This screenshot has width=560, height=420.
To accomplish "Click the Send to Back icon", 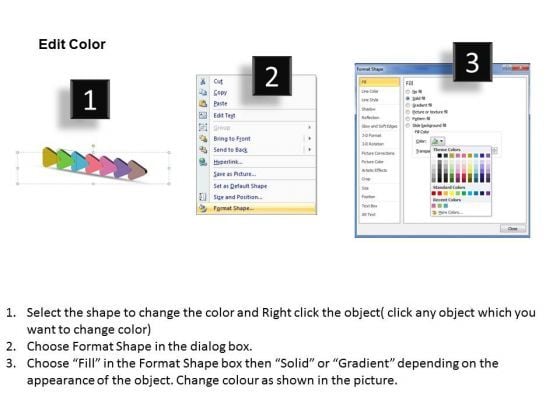I will point(203,149).
